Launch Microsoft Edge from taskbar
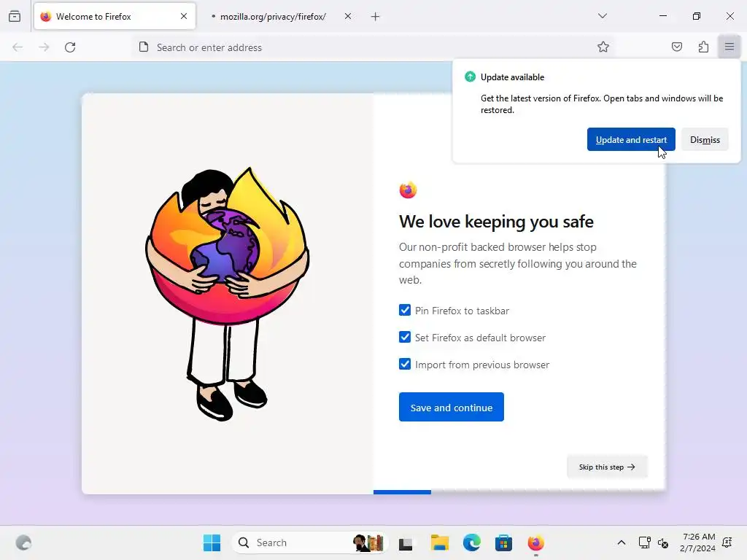 pyautogui.click(x=472, y=542)
